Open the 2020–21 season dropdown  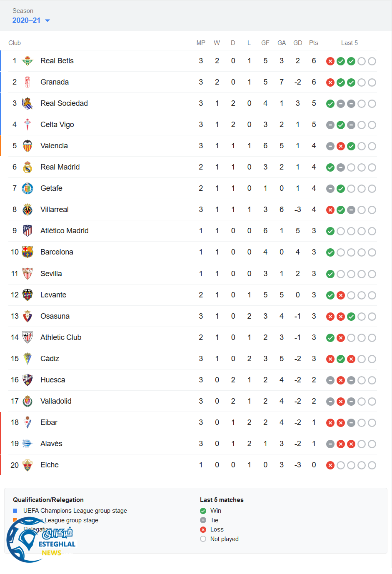(x=31, y=20)
